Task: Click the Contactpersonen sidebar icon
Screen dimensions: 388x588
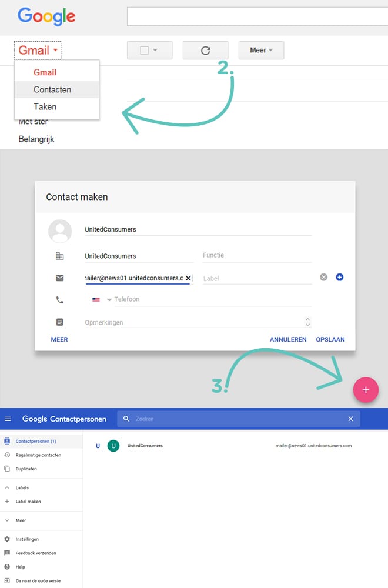Action: pos(7,441)
